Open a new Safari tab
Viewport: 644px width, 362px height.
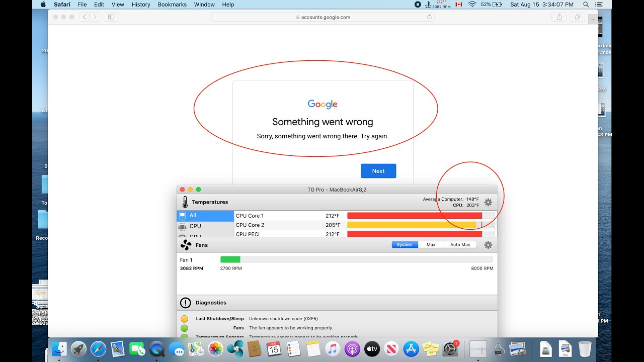pos(593,20)
